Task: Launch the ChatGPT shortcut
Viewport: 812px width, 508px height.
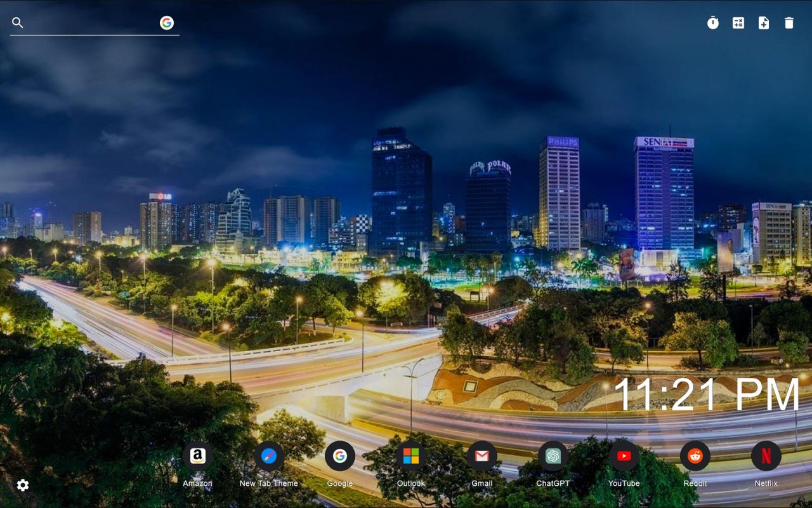Action: pos(553,456)
